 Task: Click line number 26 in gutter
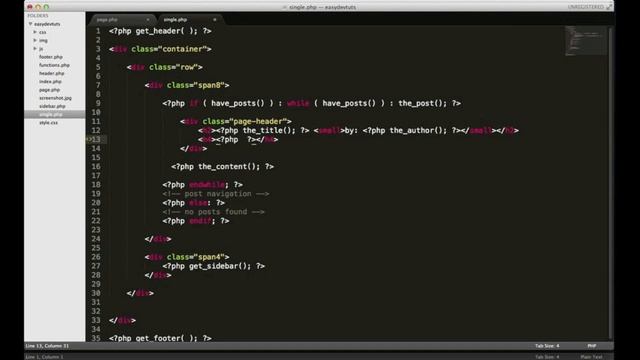pos(96,257)
